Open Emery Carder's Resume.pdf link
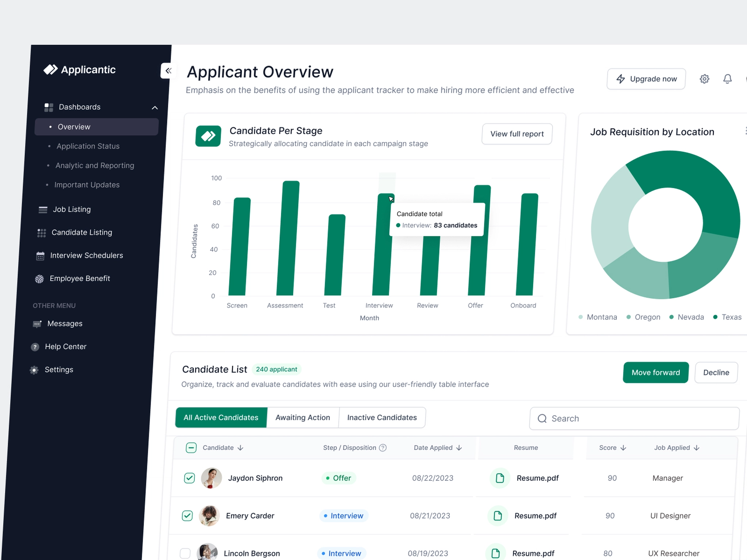This screenshot has width=747, height=560. [535, 516]
